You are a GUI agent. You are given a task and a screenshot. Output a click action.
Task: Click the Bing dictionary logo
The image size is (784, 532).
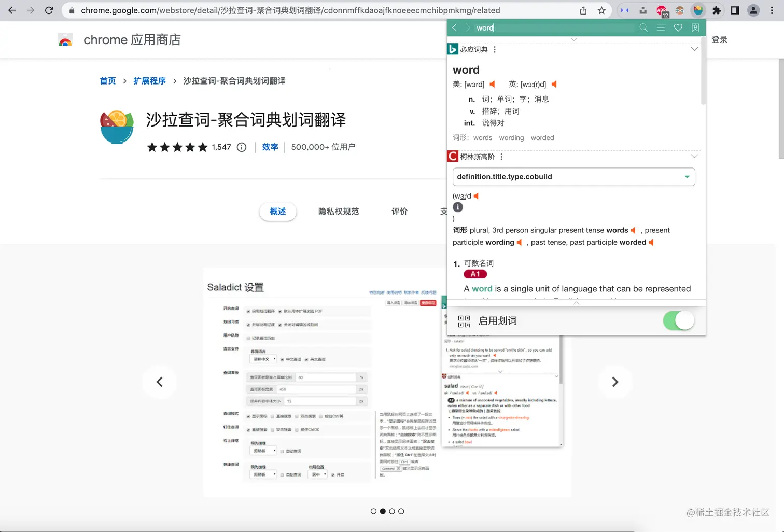click(453, 49)
